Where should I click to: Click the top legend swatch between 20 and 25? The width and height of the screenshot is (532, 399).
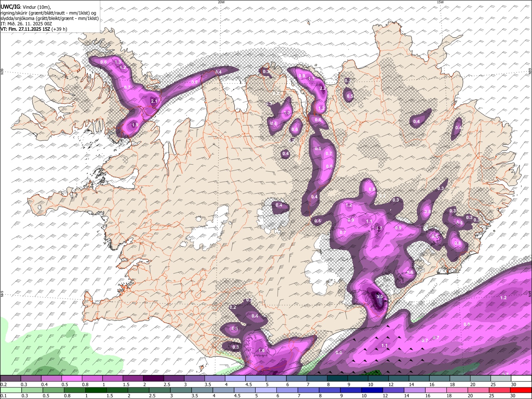pos(481,379)
